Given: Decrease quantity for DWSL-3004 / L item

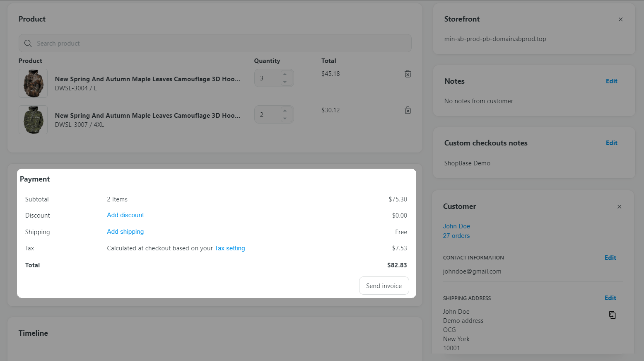Looking at the screenshot, I should [x=285, y=82].
